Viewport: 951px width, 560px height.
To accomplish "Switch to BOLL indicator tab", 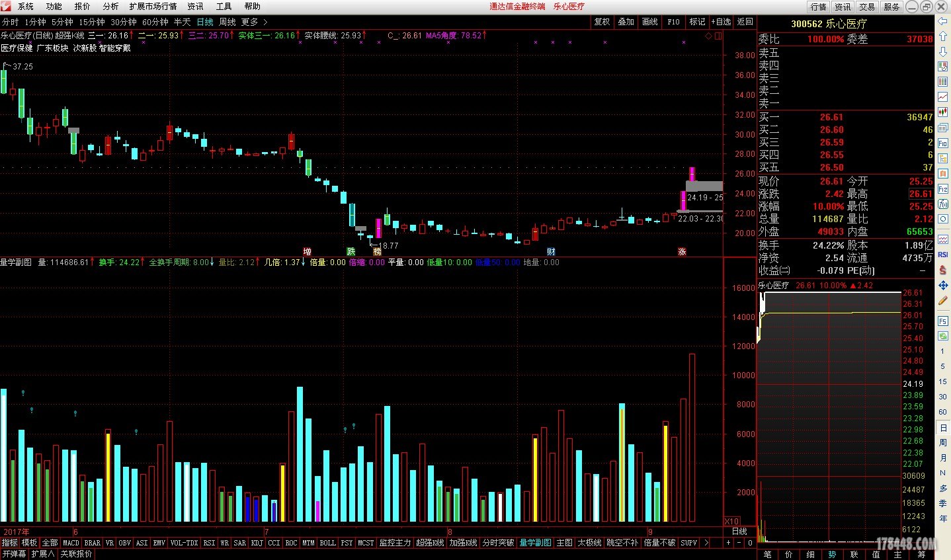I will tap(327, 542).
